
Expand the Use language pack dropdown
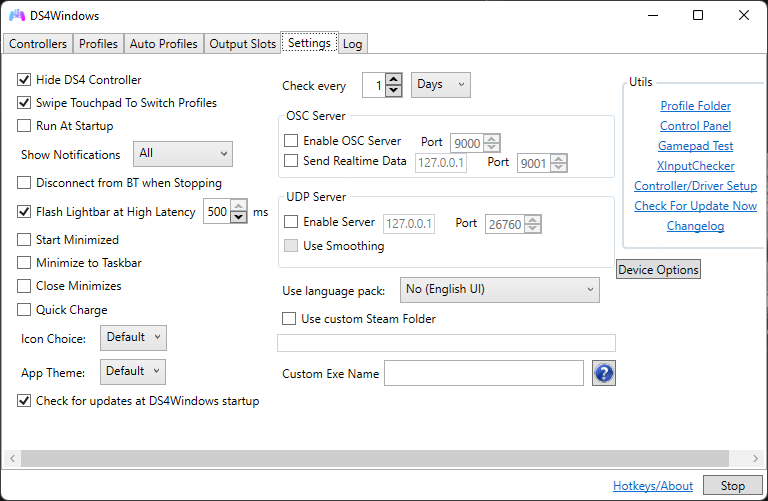click(x=500, y=289)
